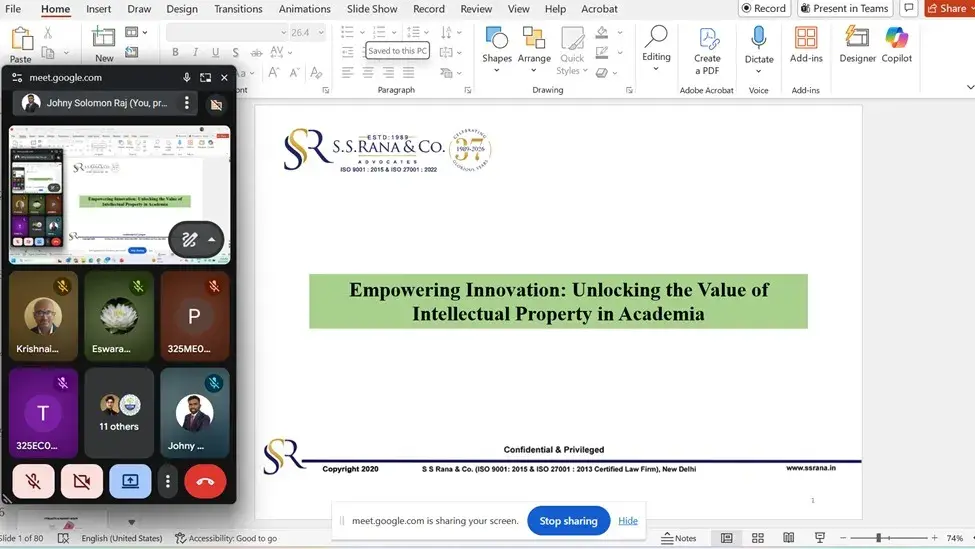The width and height of the screenshot is (975, 549).
Task: Open the Transitions tab
Action: click(x=238, y=9)
